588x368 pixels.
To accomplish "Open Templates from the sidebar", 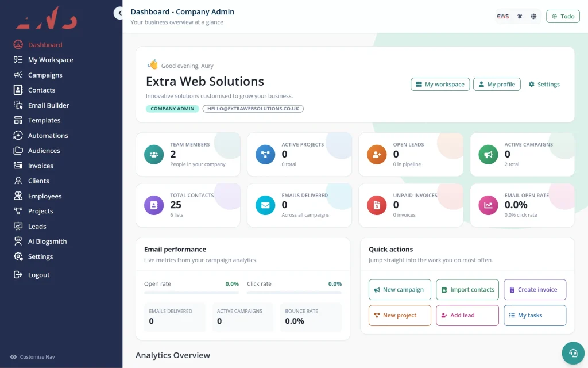I will [x=37, y=120].
